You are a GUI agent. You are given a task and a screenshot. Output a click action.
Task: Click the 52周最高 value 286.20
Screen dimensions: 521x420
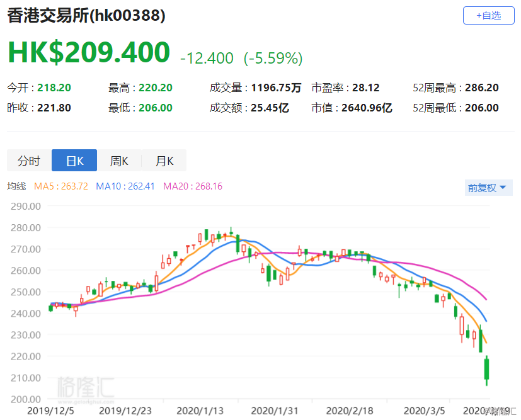(482, 88)
